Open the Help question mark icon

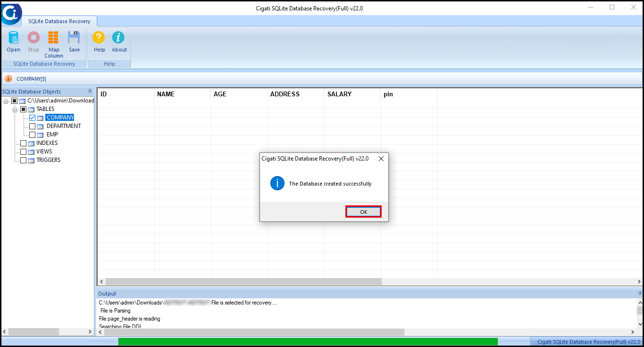pos(99,38)
